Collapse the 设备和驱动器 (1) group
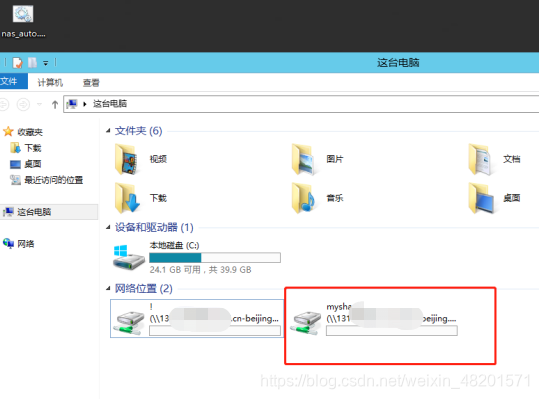Viewport: 539px width, 399px height. click(108, 227)
